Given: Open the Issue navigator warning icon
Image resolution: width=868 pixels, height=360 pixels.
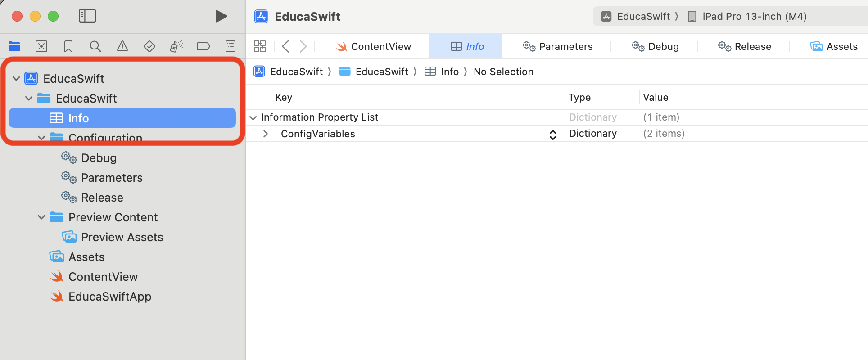Looking at the screenshot, I should pos(122,46).
